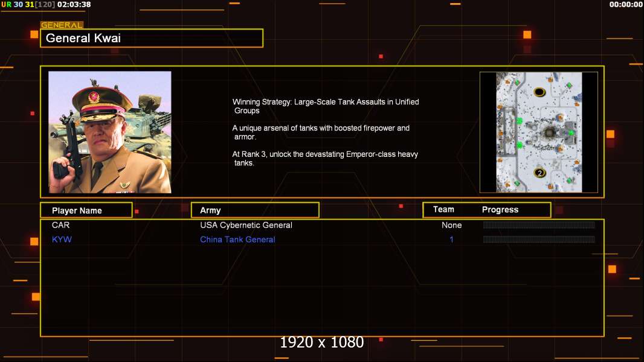Viewport: 644px width, 362px height.
Task: Click CAR's loading progress bar
Action: click(x=539, y=224)
